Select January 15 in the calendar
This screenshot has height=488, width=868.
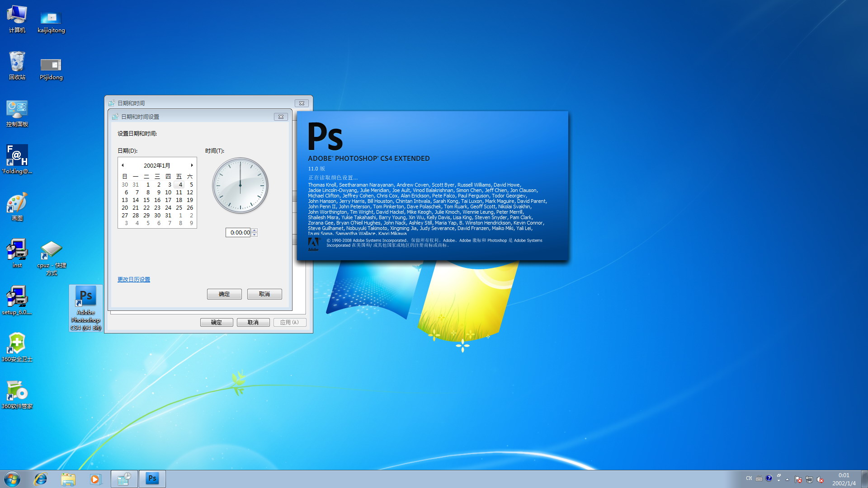pyautogui.click(x=146, y=200)
